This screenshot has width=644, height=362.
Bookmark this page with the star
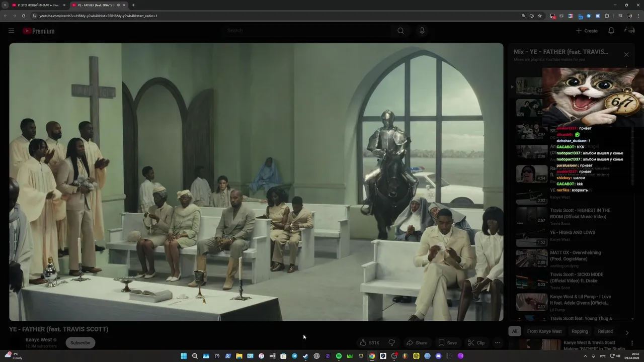tap(540, 16)
